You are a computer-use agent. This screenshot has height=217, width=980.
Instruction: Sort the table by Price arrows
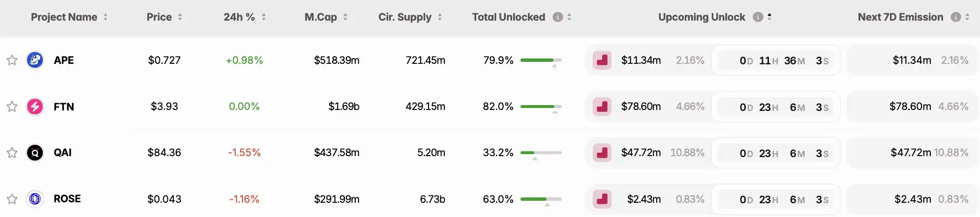(x=180, y=17)
